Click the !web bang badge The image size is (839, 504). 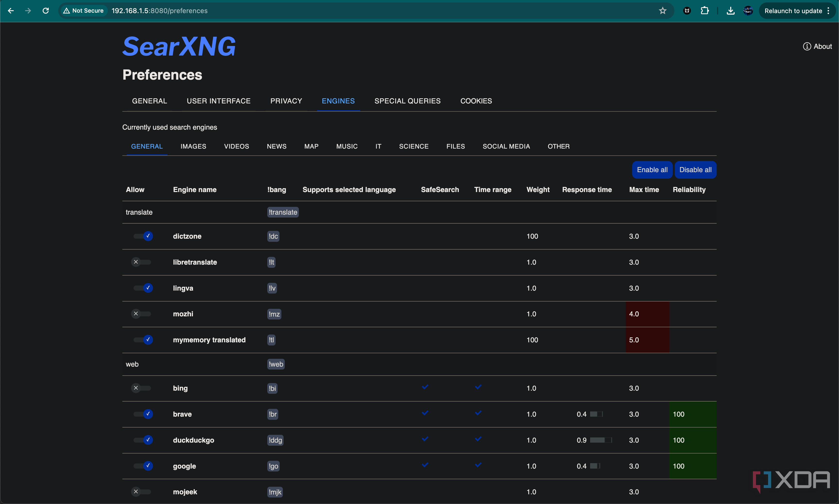(x=276, y=364)
